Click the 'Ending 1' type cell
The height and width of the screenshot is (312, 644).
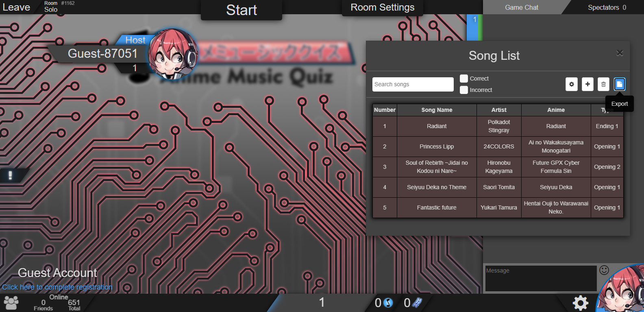(x=607, y=126)
